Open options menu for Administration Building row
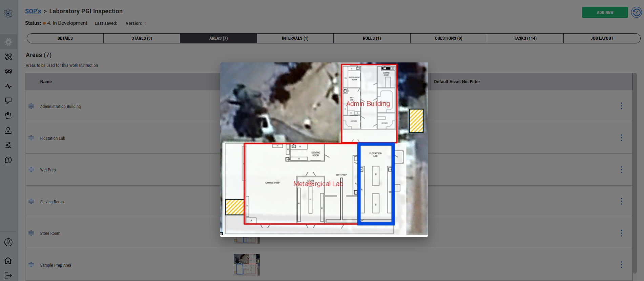 click(621, 106)
